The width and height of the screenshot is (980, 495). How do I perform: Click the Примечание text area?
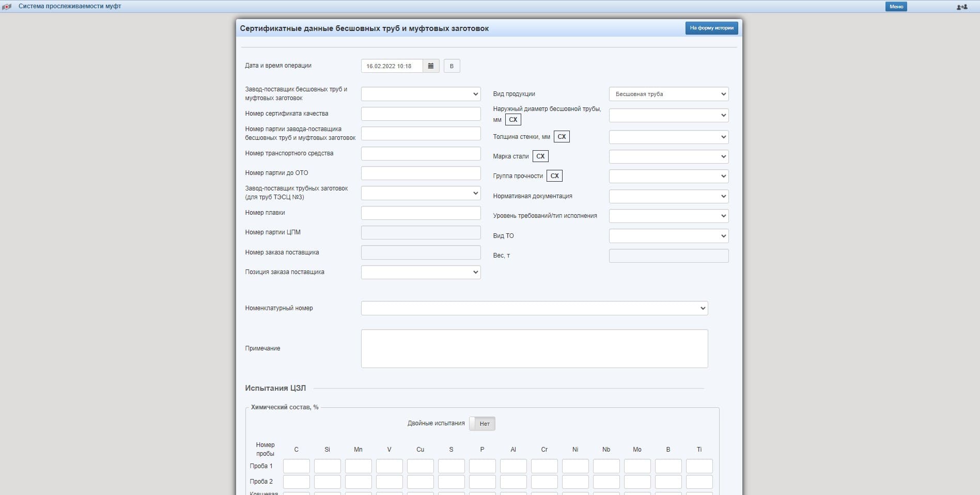tap(534, 348)
